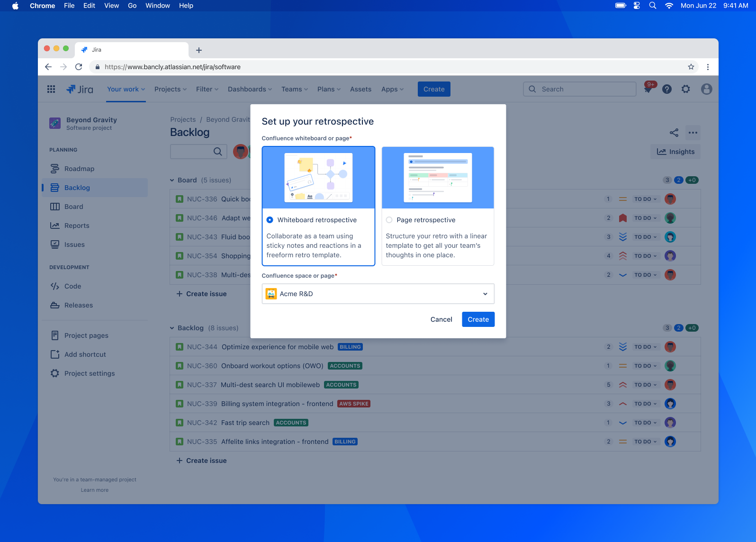
Task: Reload the page in Chrome
Action: pos(79,67)
